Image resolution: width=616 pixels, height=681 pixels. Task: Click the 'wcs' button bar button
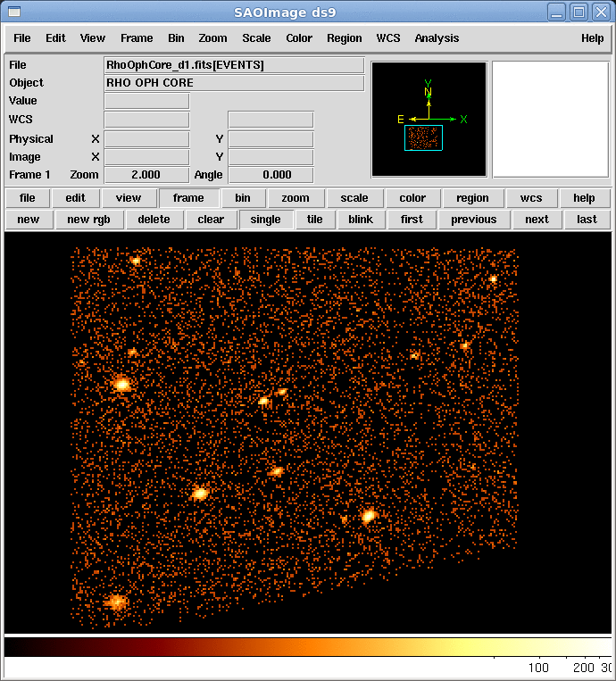click(531, 198)
